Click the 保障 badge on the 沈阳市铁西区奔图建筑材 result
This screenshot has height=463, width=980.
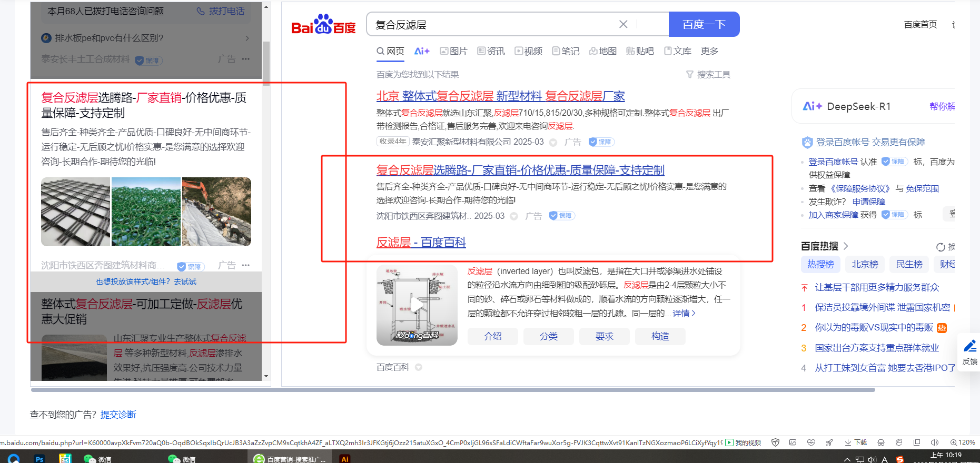[x=562, y=216]
